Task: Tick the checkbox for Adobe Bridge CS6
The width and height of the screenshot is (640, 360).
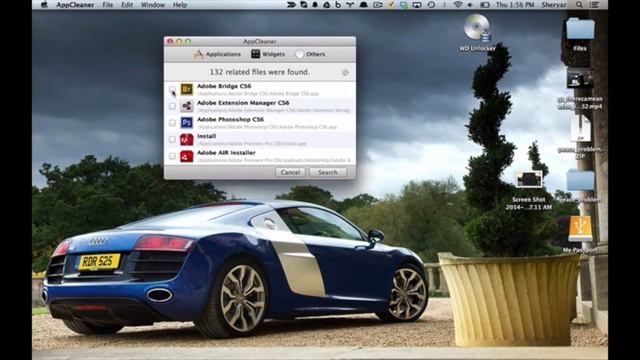Action: [x=172, y=89]
